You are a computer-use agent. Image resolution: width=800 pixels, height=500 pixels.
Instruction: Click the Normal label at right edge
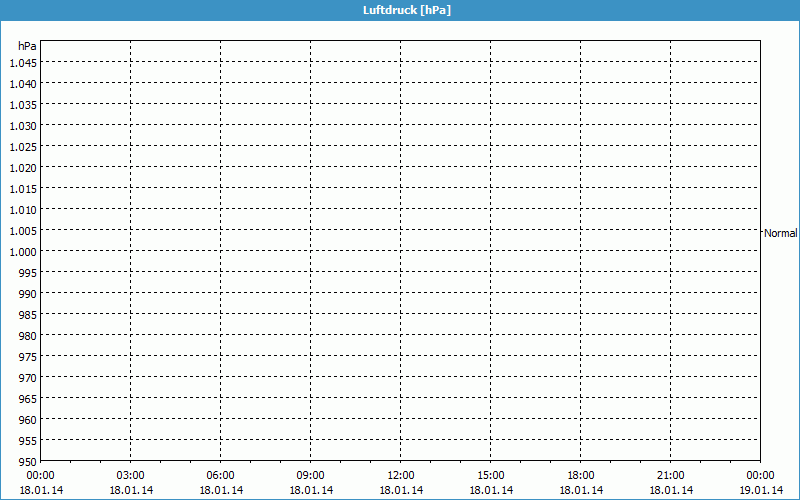781,233
